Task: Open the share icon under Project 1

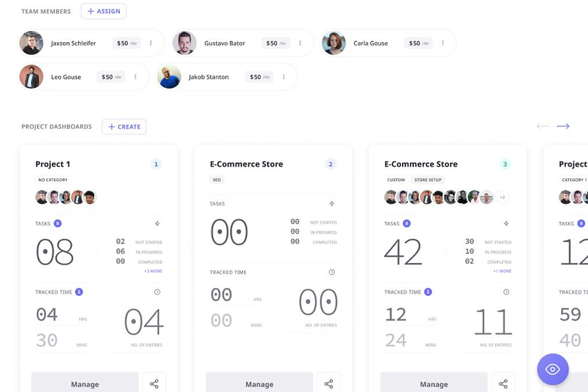Action: click(154, 382)
